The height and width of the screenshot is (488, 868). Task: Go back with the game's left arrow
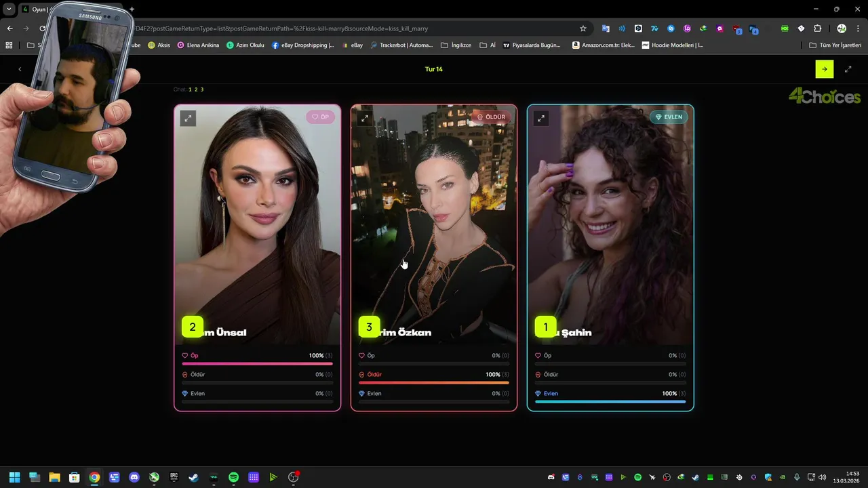pyautogui.click(x=20, y=69)
